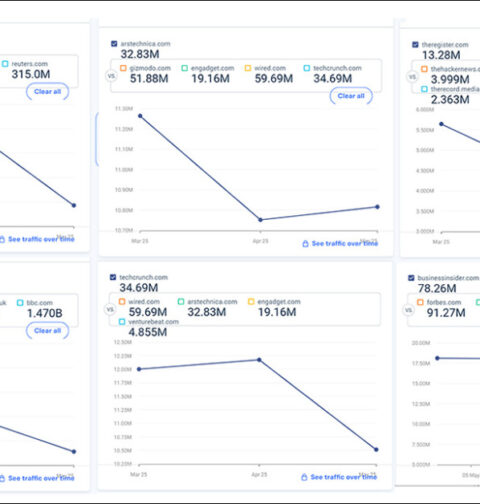The height and width of the screenshot is (504, 480).
Task: Click first data point on businessinsider chart
Action: [438, 358]
